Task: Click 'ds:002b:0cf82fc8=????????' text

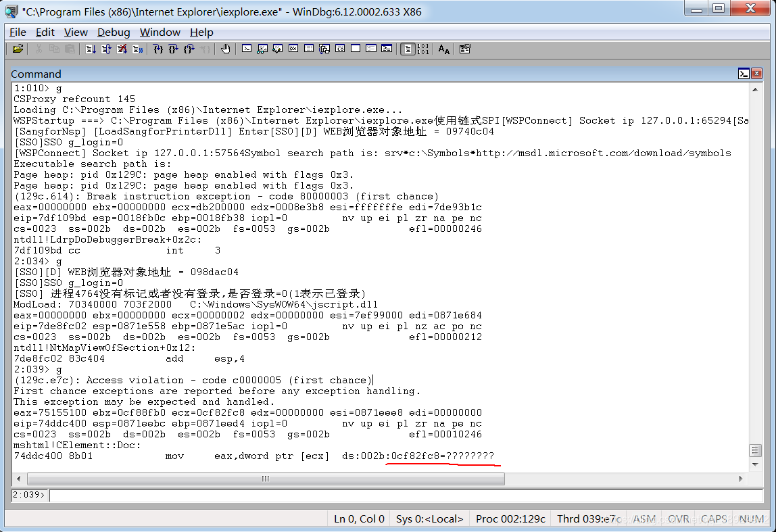Action: pos(418,456)
